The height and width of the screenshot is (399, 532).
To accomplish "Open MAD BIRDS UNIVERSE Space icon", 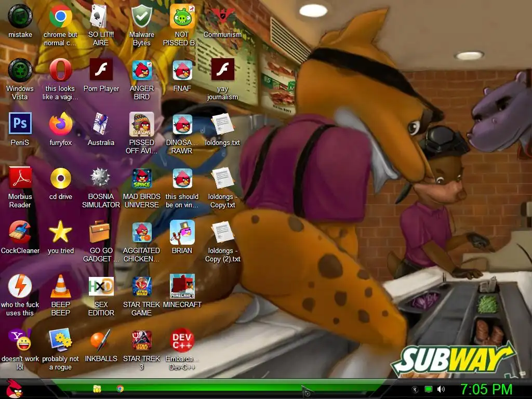I will 141,178.
